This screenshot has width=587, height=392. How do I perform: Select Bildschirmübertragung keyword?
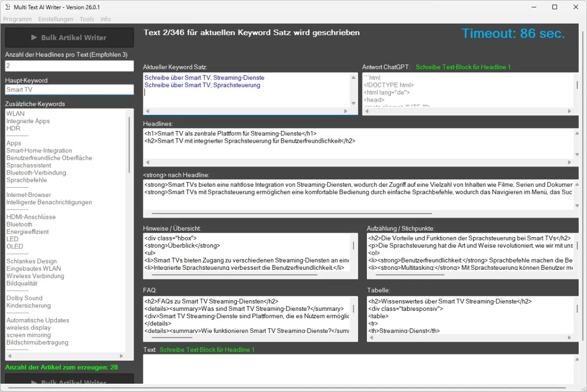37,342
